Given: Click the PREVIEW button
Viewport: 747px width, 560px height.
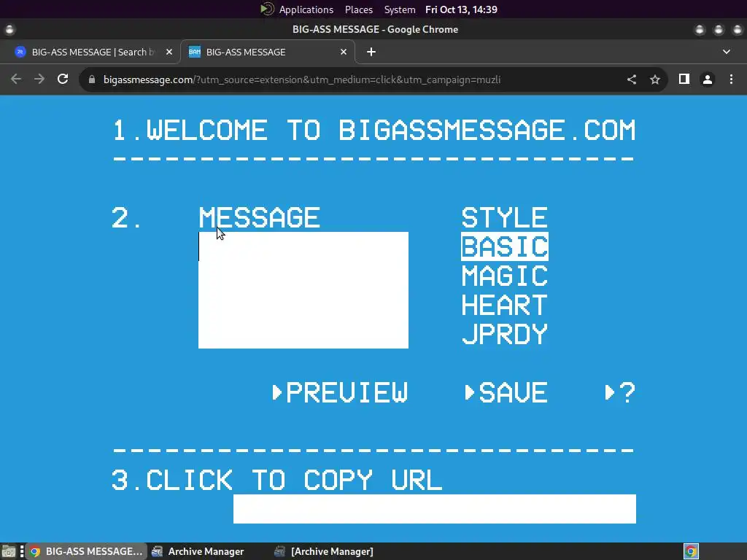Looking at the screenshot, I should (340, 392).
